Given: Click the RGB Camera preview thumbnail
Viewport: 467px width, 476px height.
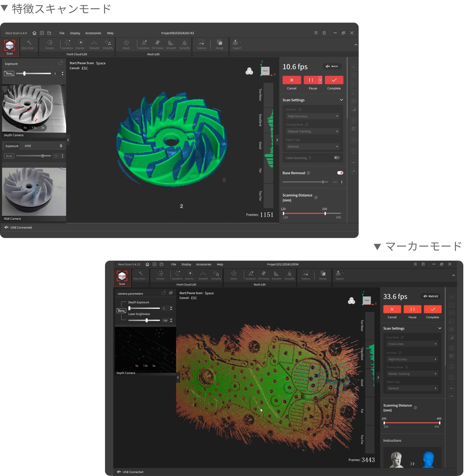Looking at the screenshot, I should 34,192.
